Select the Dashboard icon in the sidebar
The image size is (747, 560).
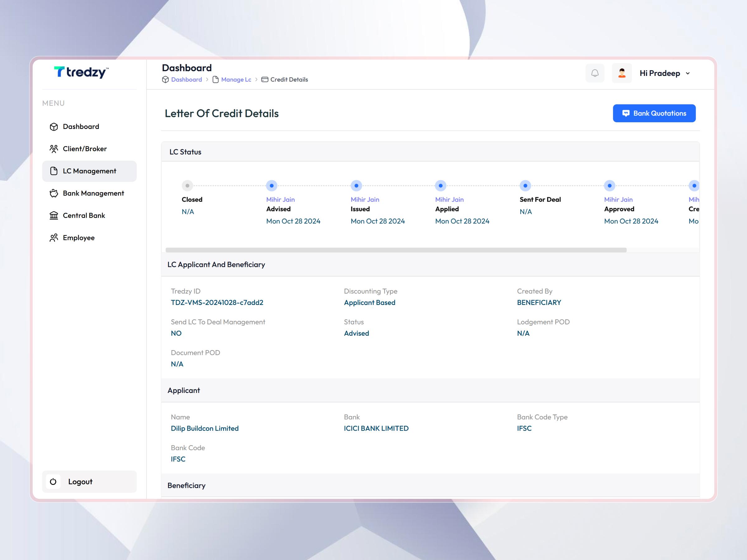54,126
